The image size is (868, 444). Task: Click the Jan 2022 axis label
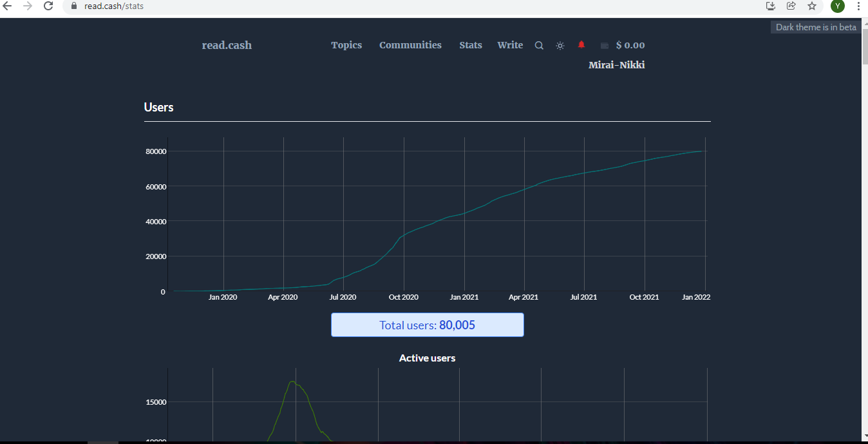(696, 297)
